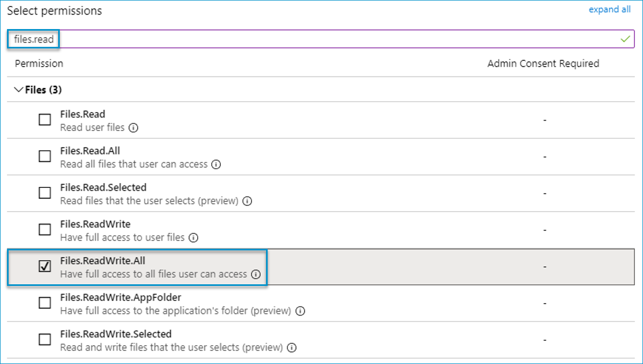
Task: View info icon for Files.ReadWrite.AppFolder
Action: 300,311
